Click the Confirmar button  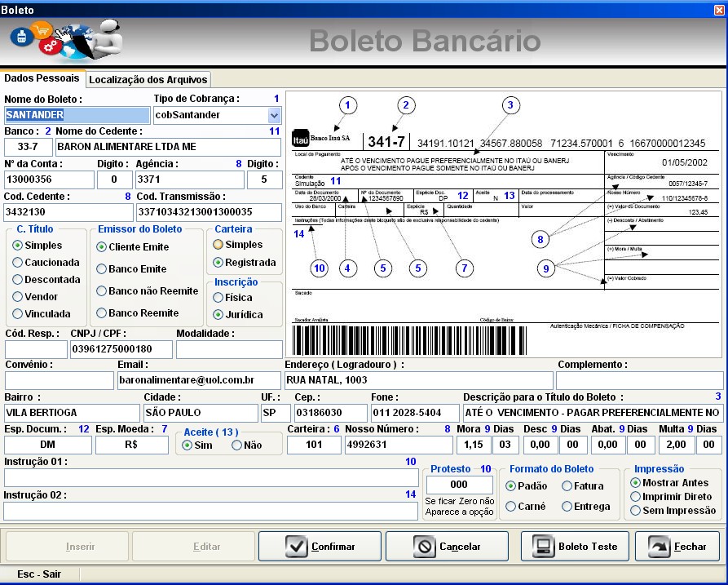point(320,547)
